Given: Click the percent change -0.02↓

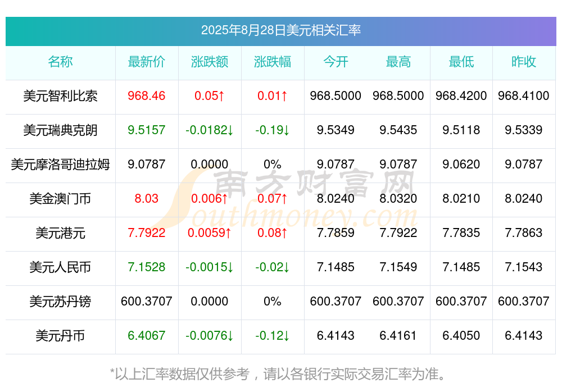Looking at the screenshot, I should click(x=273, y=267).
